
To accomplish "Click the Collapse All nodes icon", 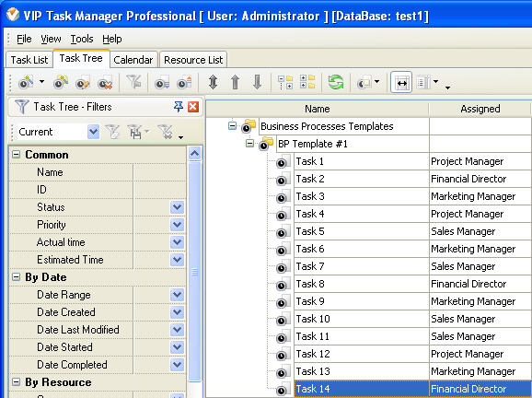I will pos(307,82).
